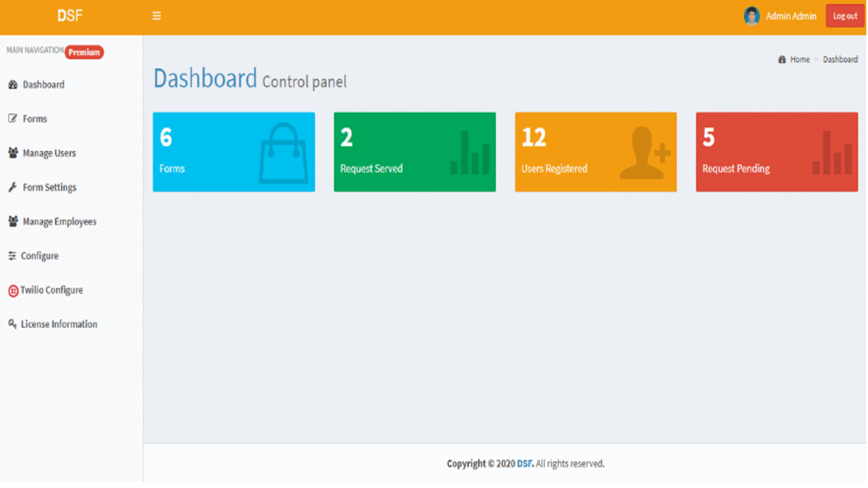Click the Forms card label text
This screenshot has width=868, height=488.
click(172, 169)
